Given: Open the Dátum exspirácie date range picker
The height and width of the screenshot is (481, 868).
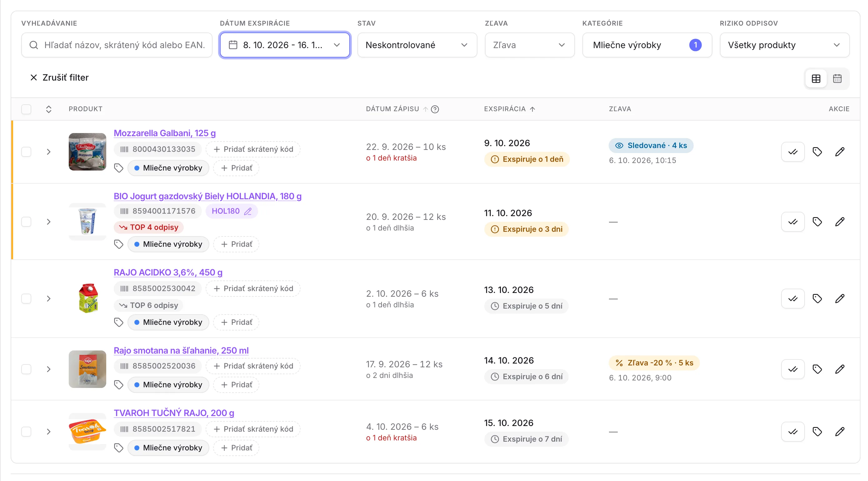Looking at the screenshot, I should coord(285,45).
